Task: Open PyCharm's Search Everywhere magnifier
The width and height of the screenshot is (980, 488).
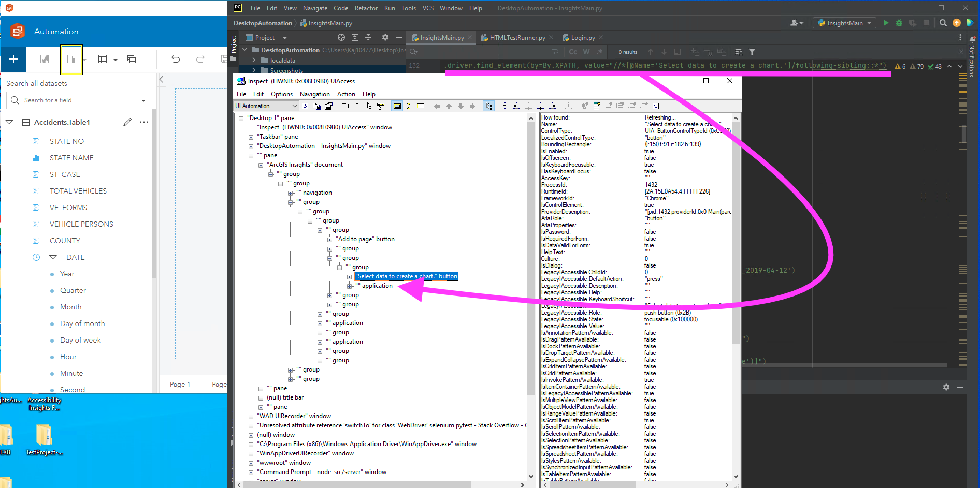Action: (943, 23)
